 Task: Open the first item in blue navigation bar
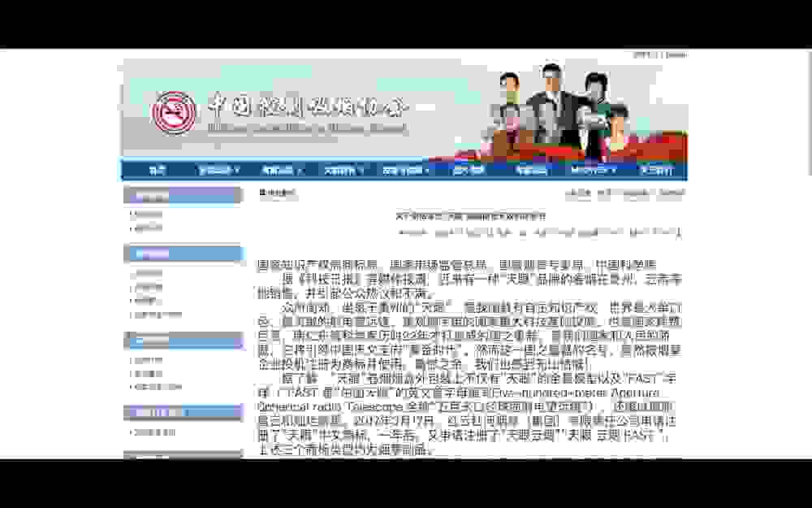[x=158, y=170]
